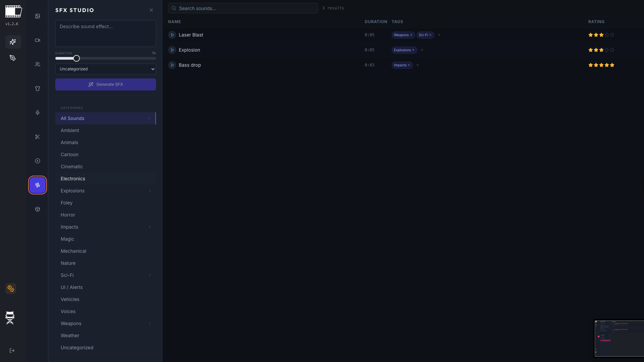Open the image generation sidebar icon
Screen dimensions: 644x362
point(38,16)
